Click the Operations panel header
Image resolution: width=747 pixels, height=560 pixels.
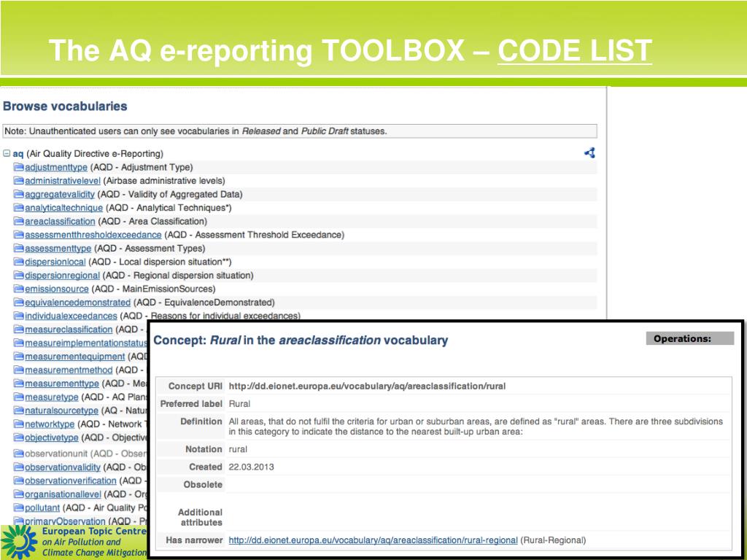[690, 338]
